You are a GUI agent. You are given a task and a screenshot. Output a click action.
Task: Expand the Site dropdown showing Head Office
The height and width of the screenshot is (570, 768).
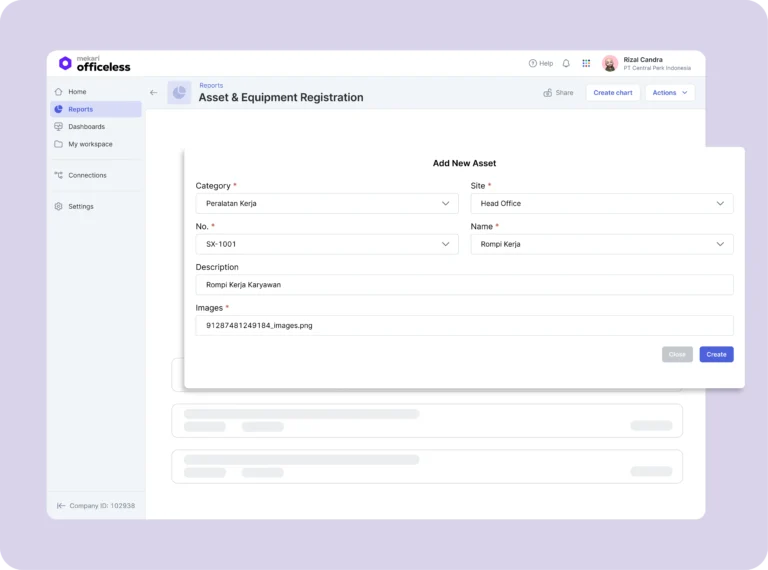(x=601, y=203)
